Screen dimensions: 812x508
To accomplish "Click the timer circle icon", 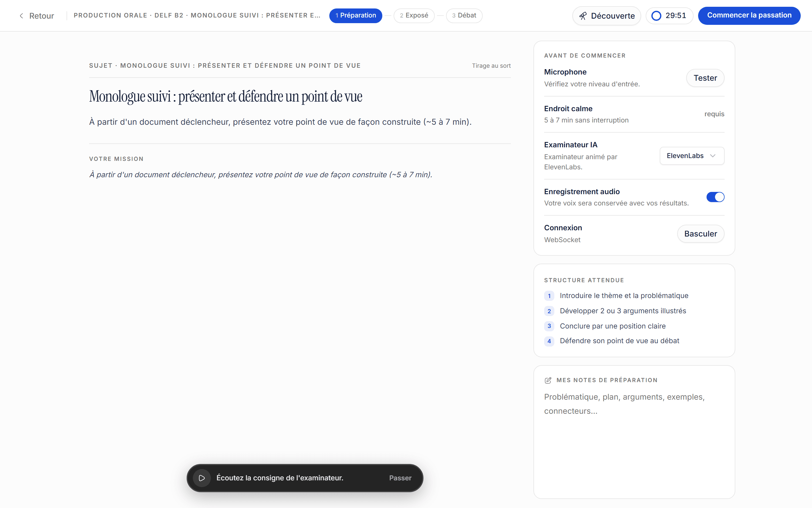I will tap(656, 16).
